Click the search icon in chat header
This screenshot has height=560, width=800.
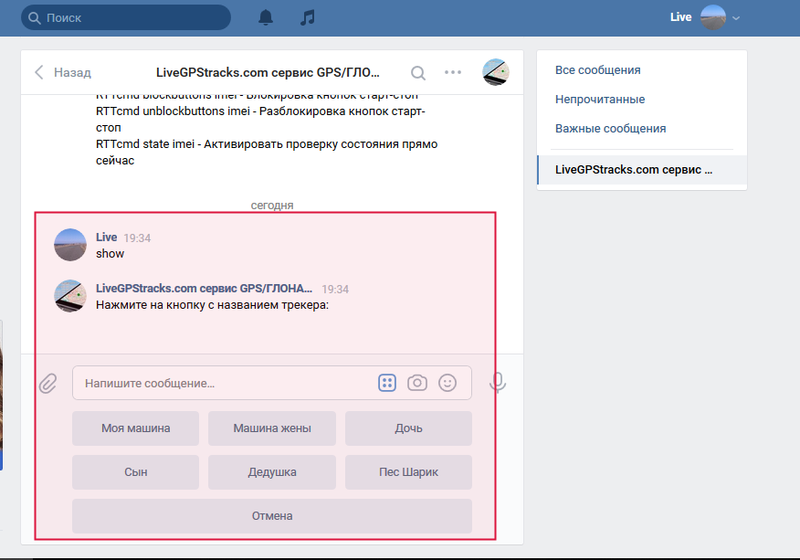click(418, 72)
